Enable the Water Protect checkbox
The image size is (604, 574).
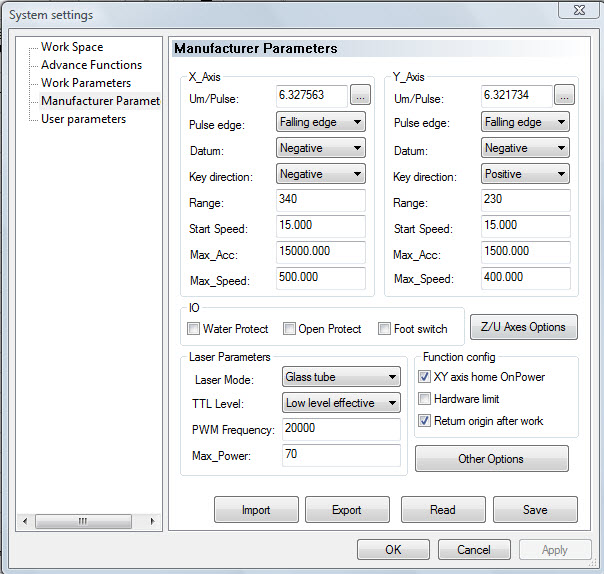[x=194, y=329]
